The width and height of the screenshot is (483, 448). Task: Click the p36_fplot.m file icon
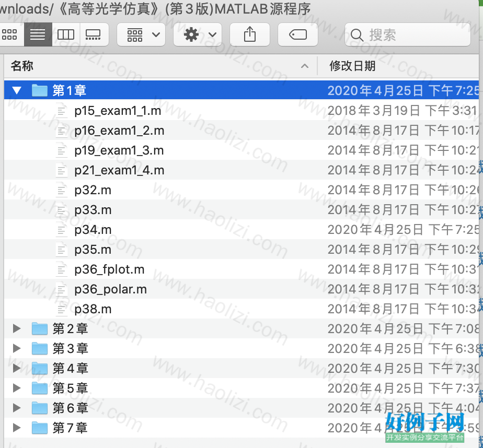[61, 269]
